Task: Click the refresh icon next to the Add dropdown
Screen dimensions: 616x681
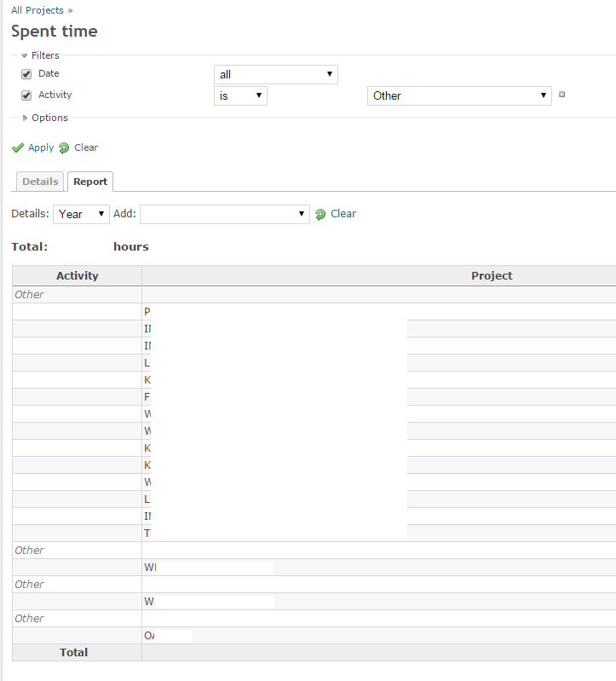Action: [x=320, y=215]
